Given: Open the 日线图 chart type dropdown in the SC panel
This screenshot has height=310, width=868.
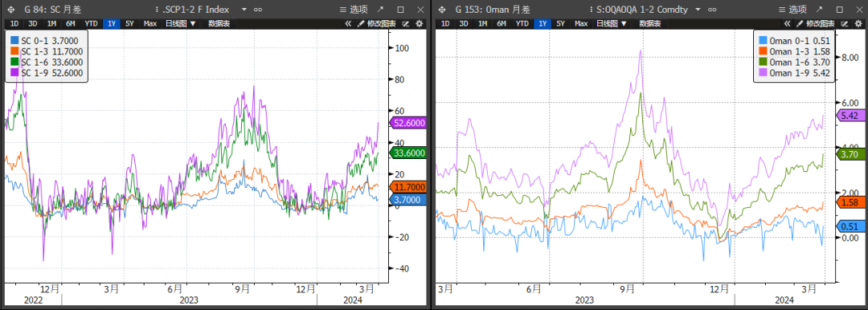Looking at the screenshot, I should click(x=181, y=23).
